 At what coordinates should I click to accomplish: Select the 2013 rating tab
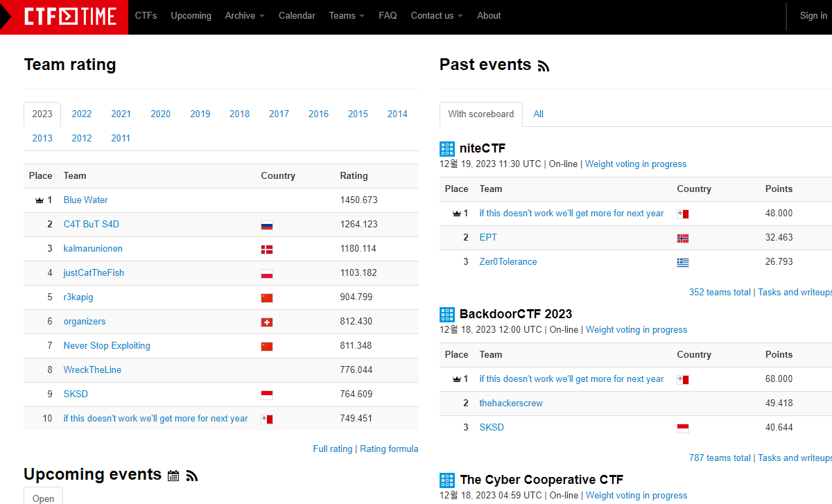tap(42, 138)
